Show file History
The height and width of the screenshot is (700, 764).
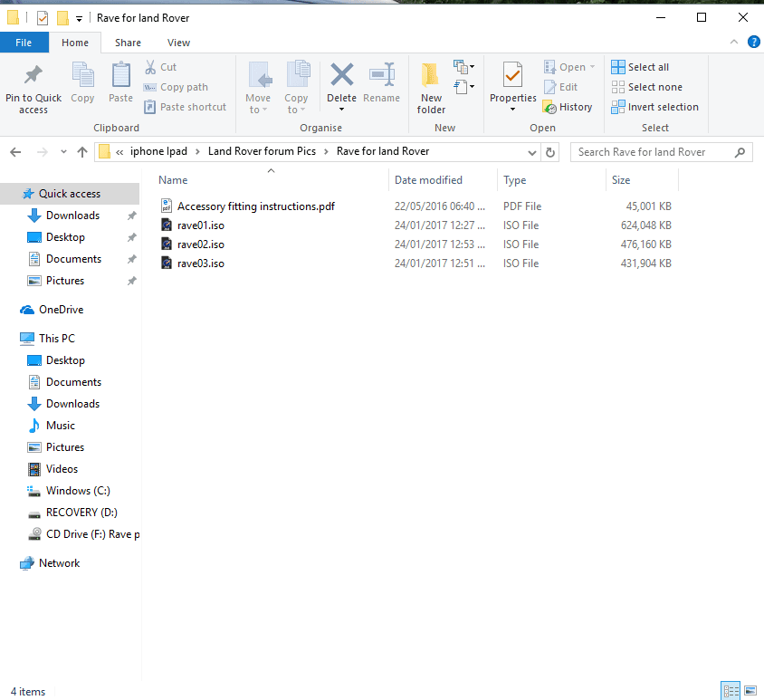tap(568, 107)
